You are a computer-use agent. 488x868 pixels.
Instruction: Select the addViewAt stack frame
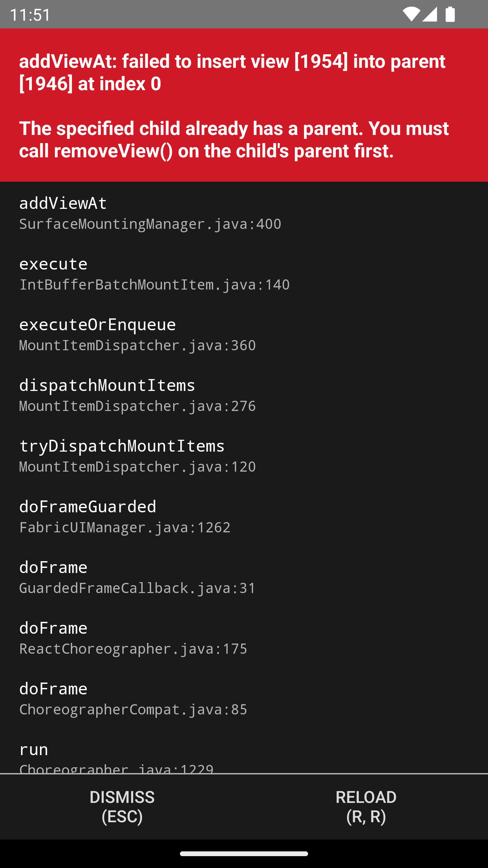[62, 203]
